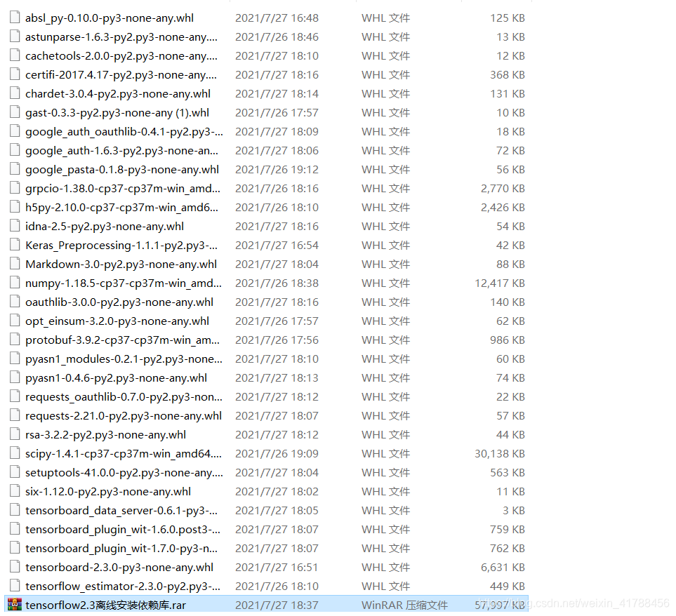
Task: Click tensorboard_plugin_wit-1.7.0 file name
Action: pos(121,549)
